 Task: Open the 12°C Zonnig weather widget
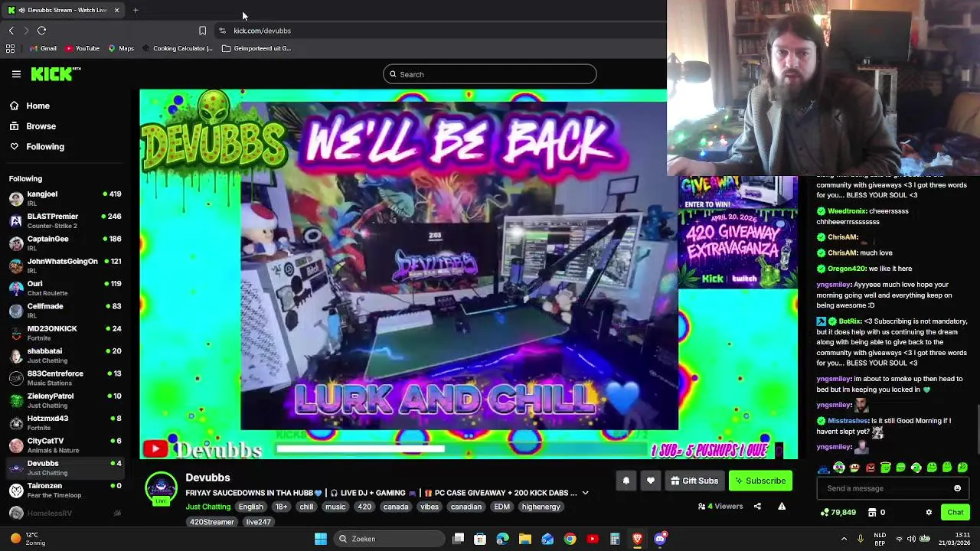click(x=28, y=539)
